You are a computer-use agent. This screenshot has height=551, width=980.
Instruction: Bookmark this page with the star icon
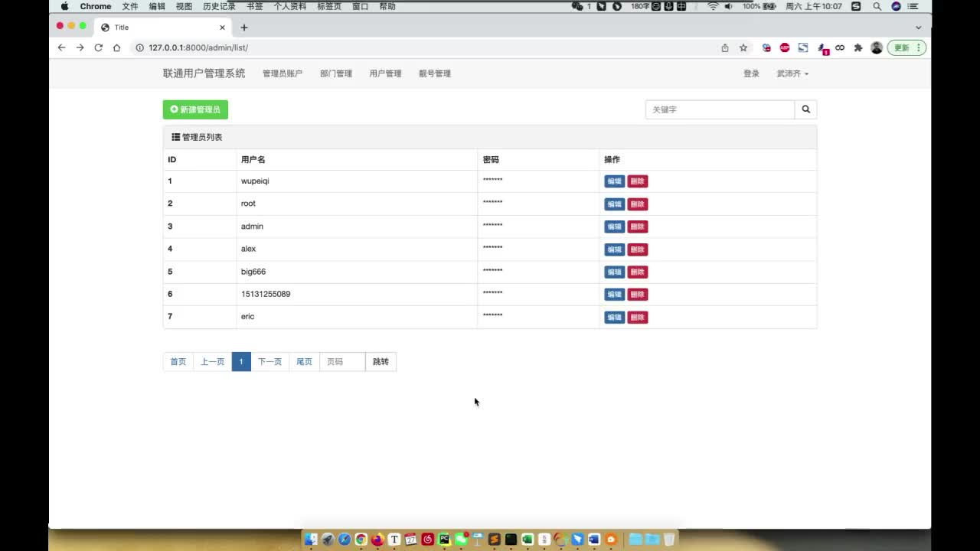point(743,47)
